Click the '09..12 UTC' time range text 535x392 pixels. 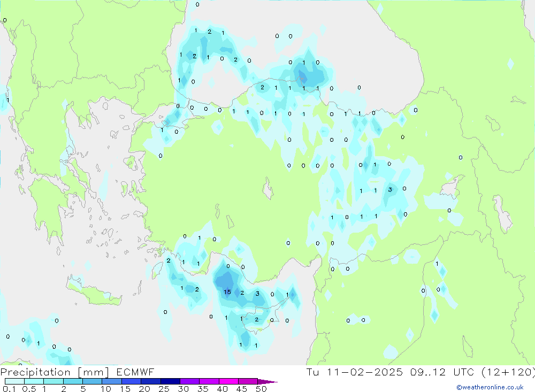pos(442,372)
